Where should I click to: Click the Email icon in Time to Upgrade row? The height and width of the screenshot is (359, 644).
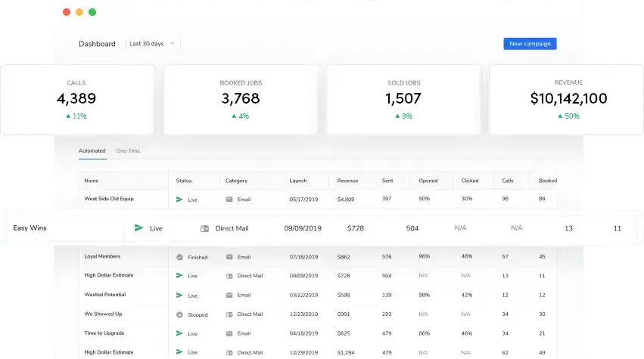[229, 333]
